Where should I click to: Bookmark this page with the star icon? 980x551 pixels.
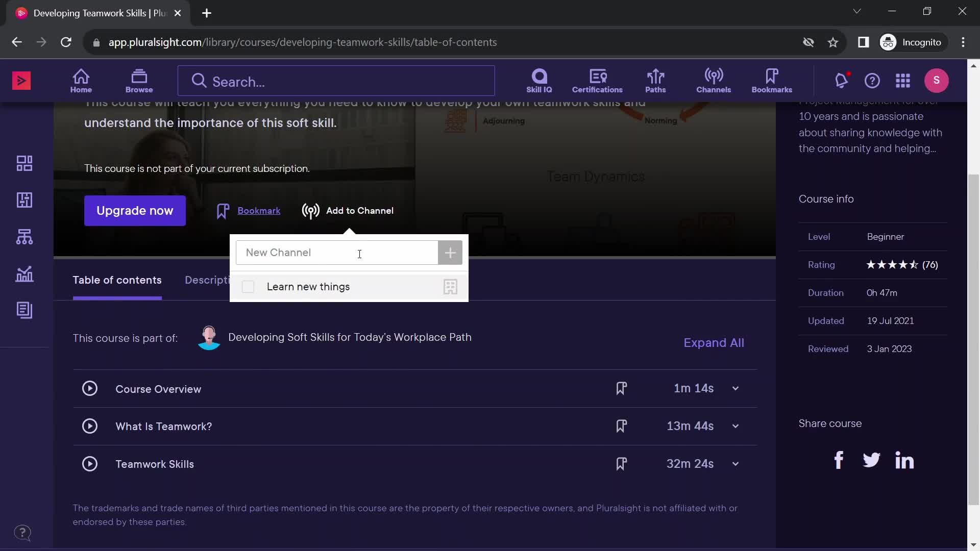(833, 42)
